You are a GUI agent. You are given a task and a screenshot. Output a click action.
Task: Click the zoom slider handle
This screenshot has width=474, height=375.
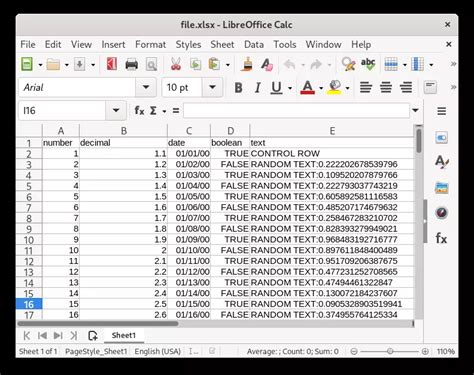(x=390, y=351)
